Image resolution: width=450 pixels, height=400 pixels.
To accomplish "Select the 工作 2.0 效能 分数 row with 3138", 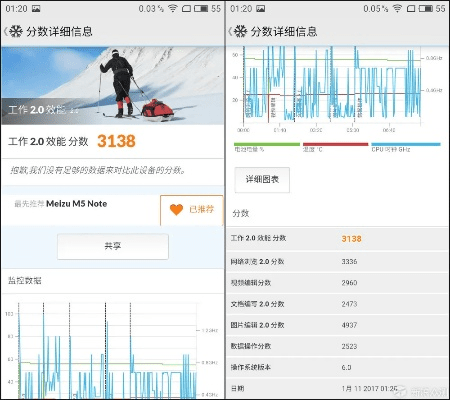I will coord(337,239).
